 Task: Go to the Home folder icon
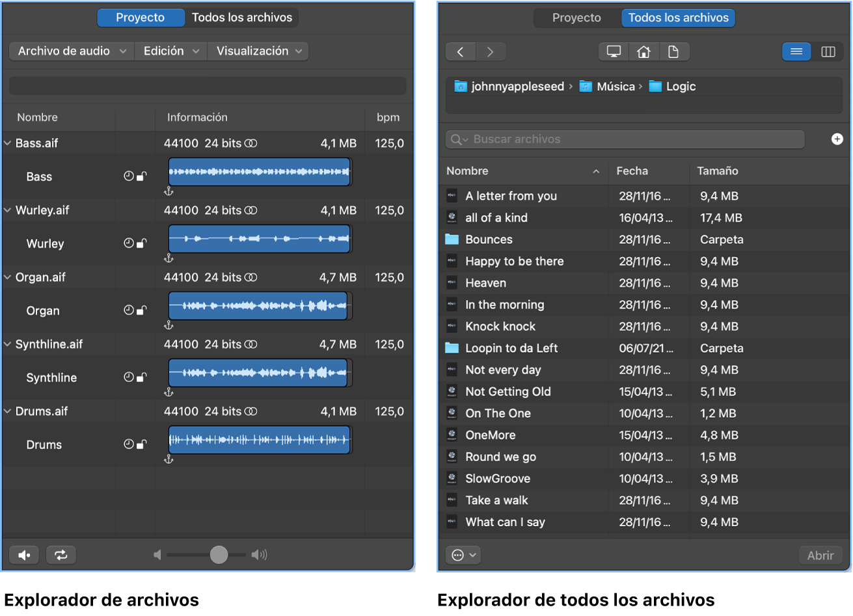(x=643, y=51)
